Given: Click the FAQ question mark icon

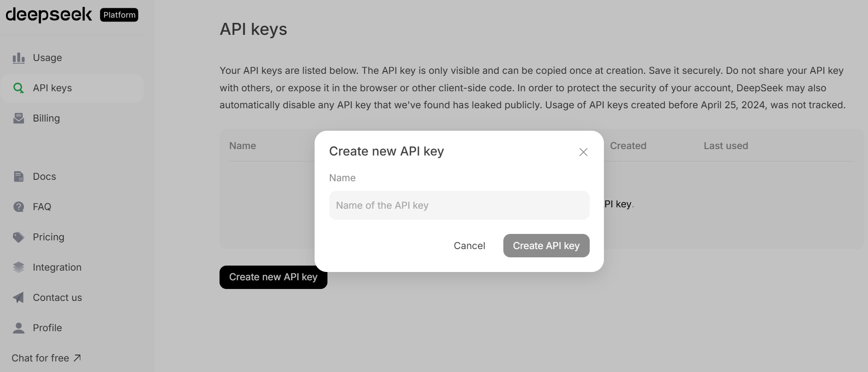Looking at the screenshot, I should pyautogui.click(x=18, y=207).
